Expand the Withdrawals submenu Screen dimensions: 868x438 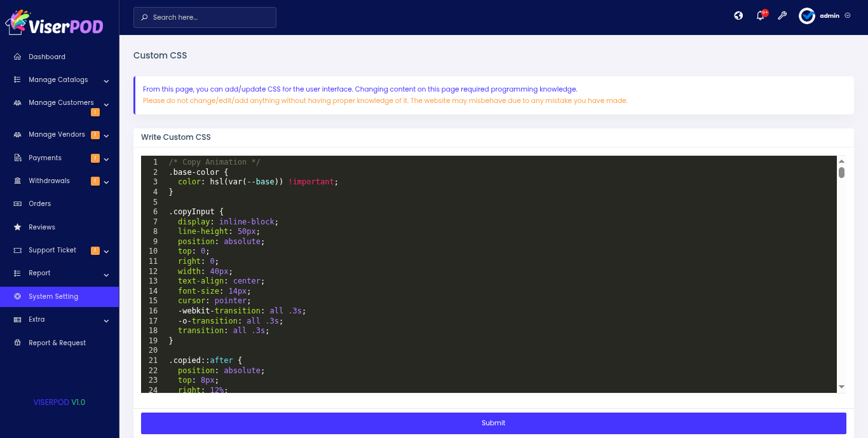tap(106, 182)
